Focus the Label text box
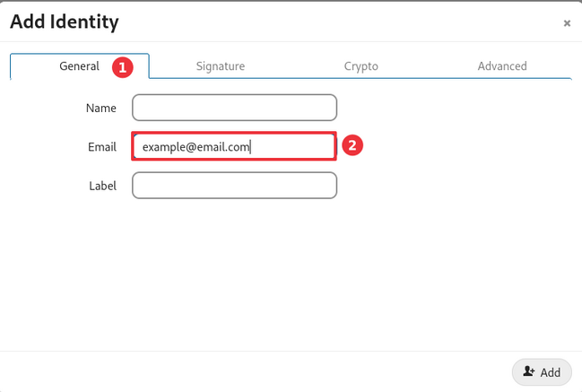The height and width of the screenshot is (392, 582). (x=234, y=186)
